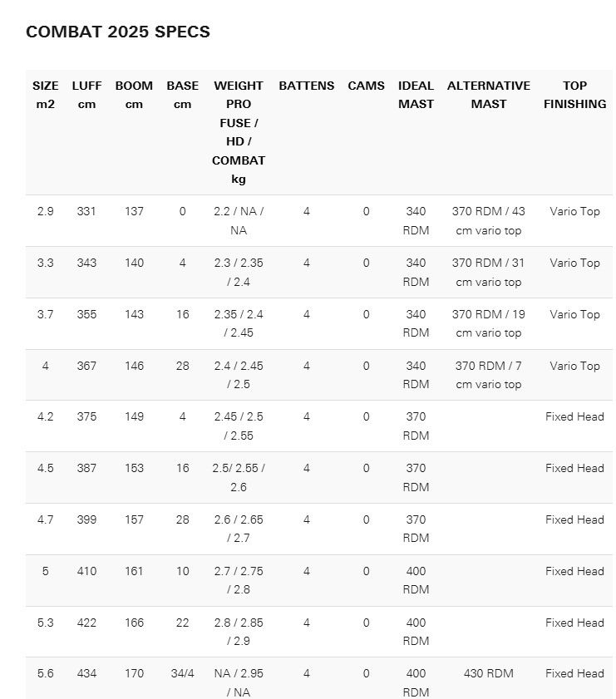Select the TOP FINISHING column header
Screen dimensions: 616x699
pyautogui.click(x=574, y=95)
